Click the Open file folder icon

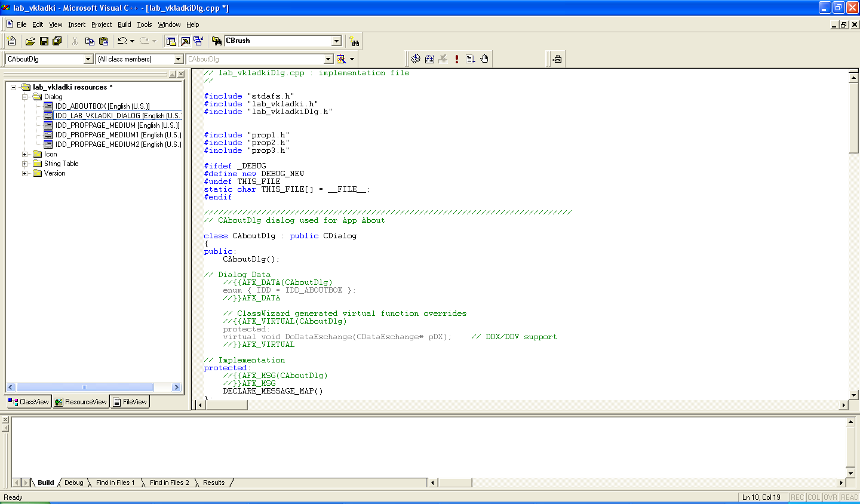pyautogui.click(x=30, y=41)
